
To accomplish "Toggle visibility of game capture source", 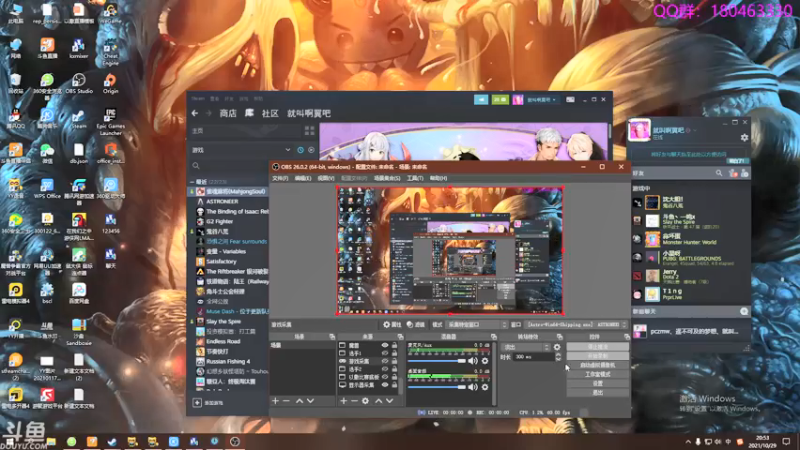I will click(x=385, y=361).
